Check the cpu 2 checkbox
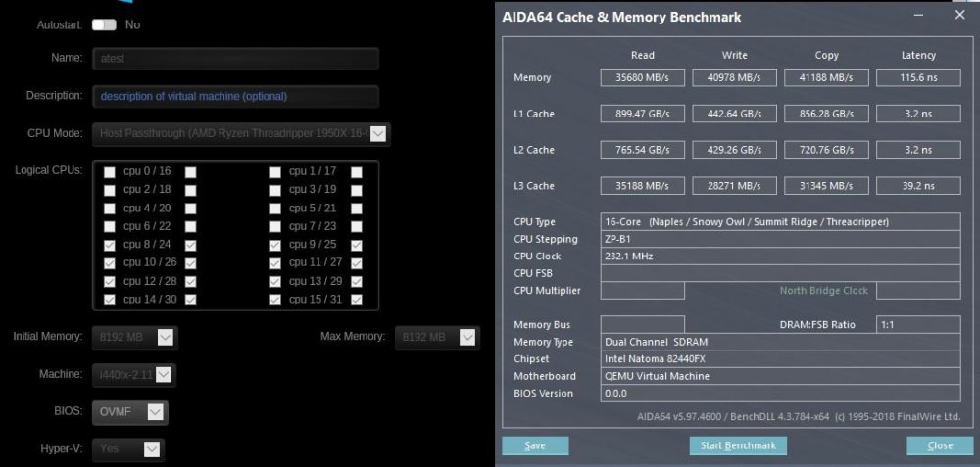Viewport: 980px width, 467px height. pos(110,190)
